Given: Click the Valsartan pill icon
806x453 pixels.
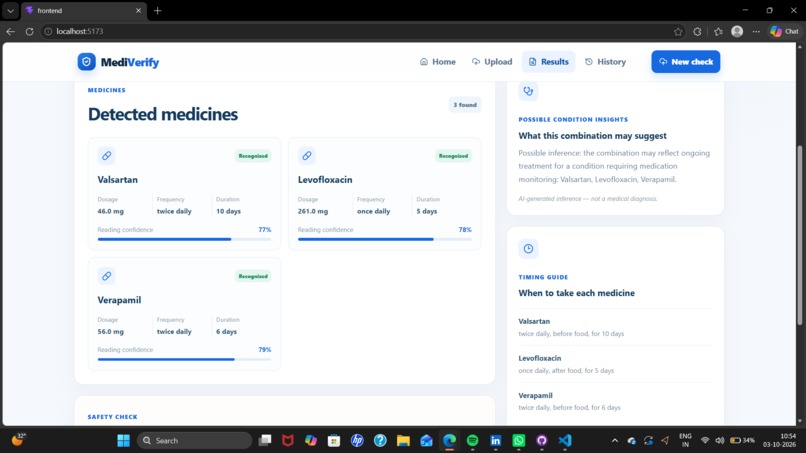Looking at the screenshot, I should coord(106,155).
